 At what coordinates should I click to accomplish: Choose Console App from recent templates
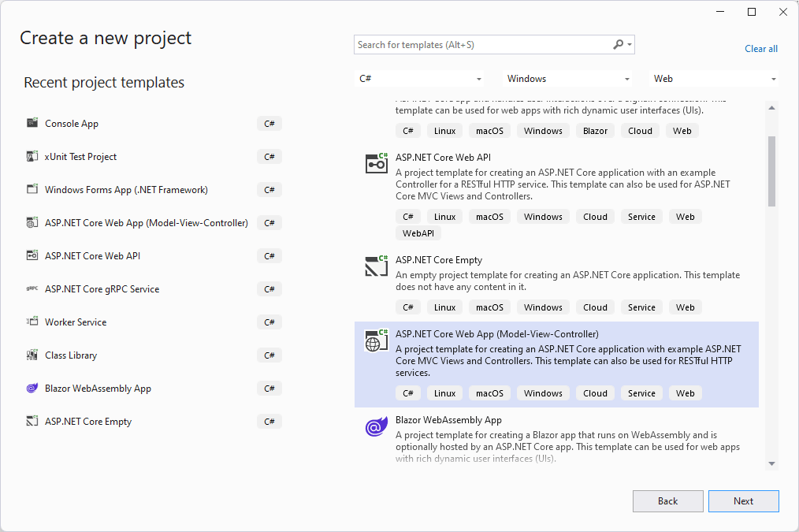tap(72, 123)
